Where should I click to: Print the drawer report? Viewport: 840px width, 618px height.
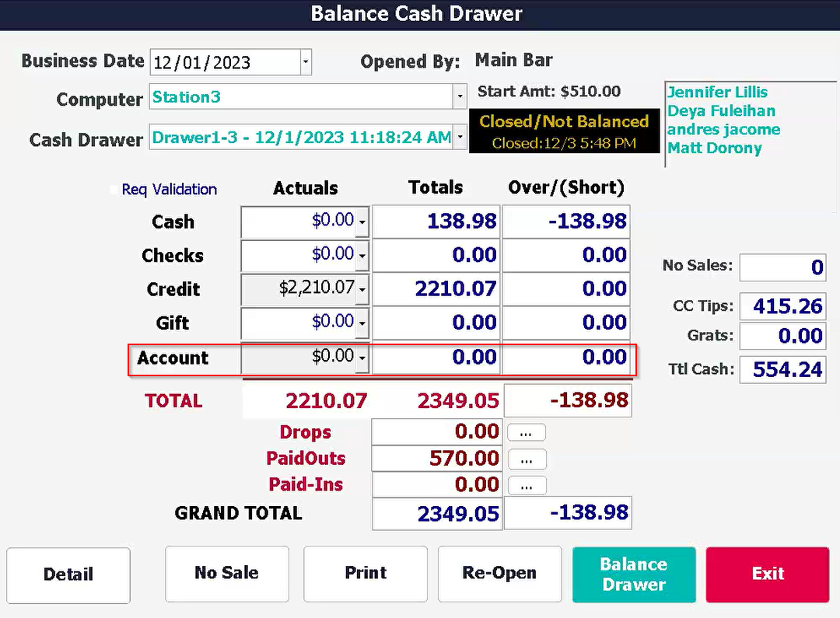[x=366, y=574]
